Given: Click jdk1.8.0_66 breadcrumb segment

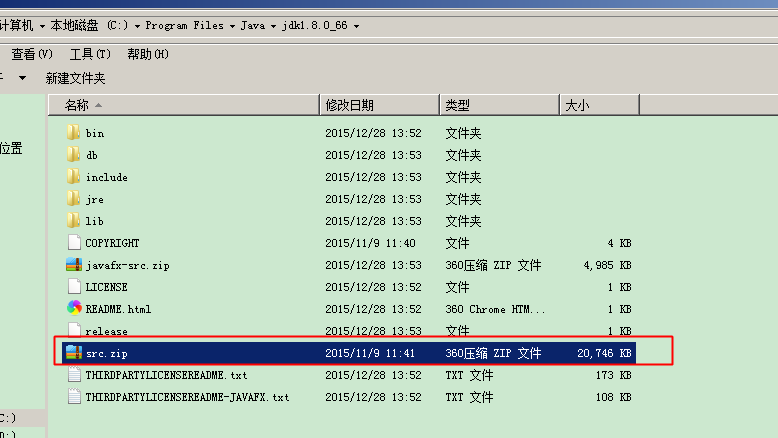Looking at the screenshot, I should (x=315, y=25).
